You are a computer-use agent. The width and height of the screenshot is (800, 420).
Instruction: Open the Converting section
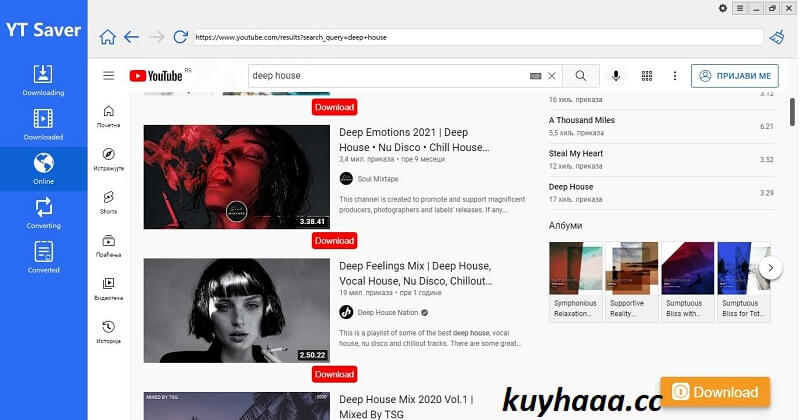coord(43,213)
